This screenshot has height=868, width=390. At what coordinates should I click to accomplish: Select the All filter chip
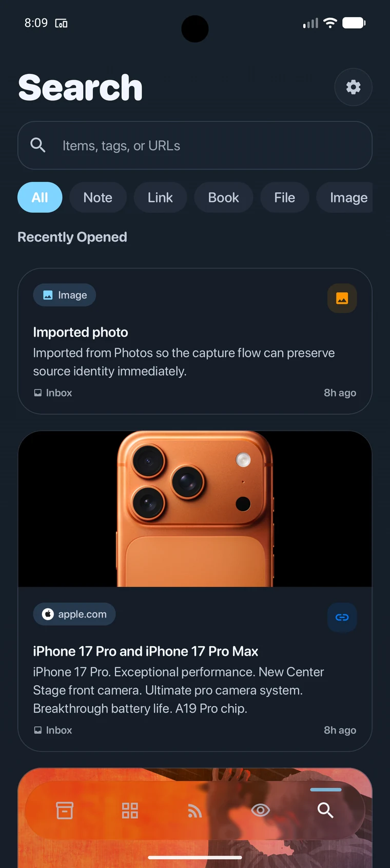[x=40, y=198]
